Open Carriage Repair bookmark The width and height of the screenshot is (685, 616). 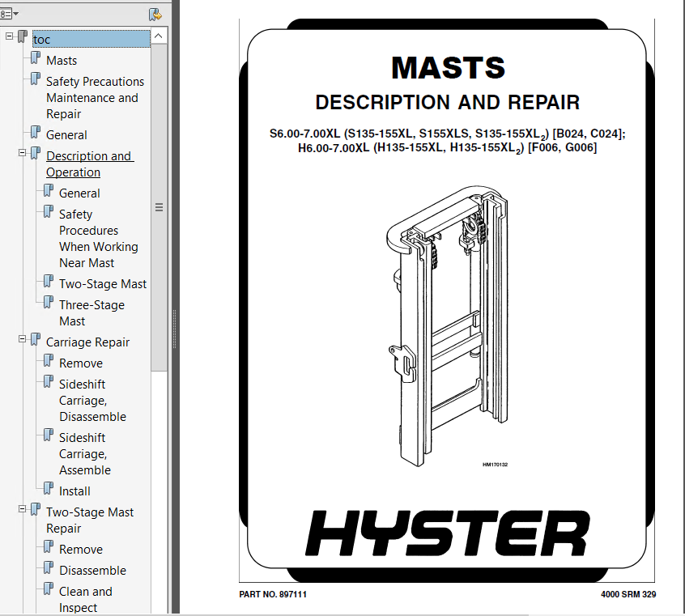point(87,342)
